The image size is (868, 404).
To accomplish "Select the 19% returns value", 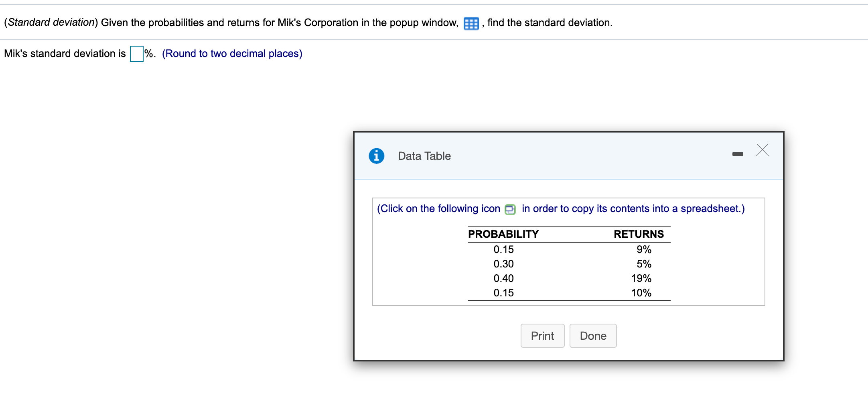I will click(x=642, y=278).
